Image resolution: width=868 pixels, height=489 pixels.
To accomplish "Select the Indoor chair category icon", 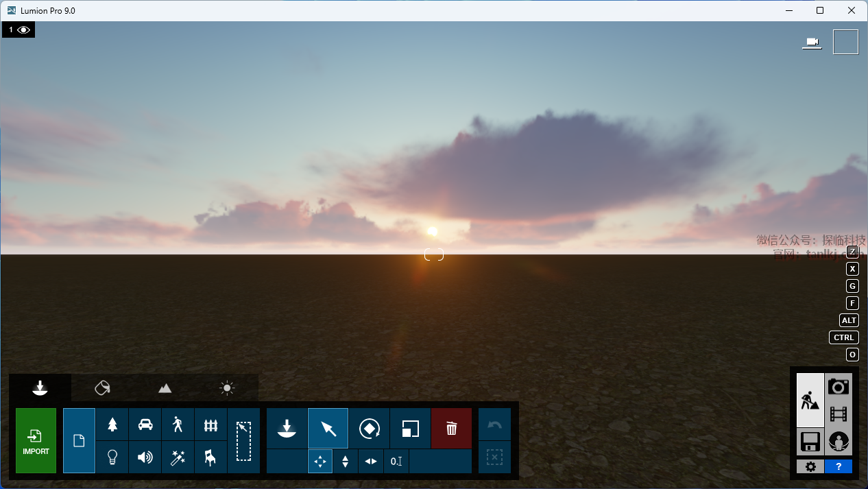I will coord(210,457).
